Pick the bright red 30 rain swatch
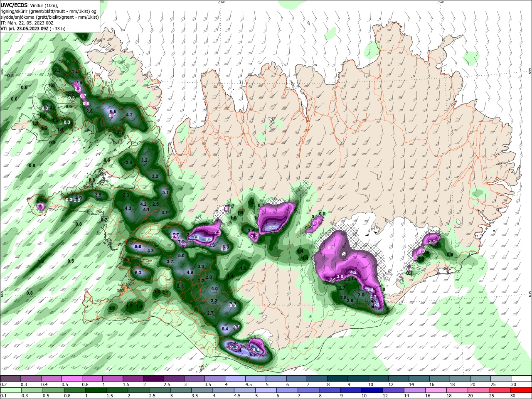This screenshot has width=532, height=399. (x=520, y=390)
